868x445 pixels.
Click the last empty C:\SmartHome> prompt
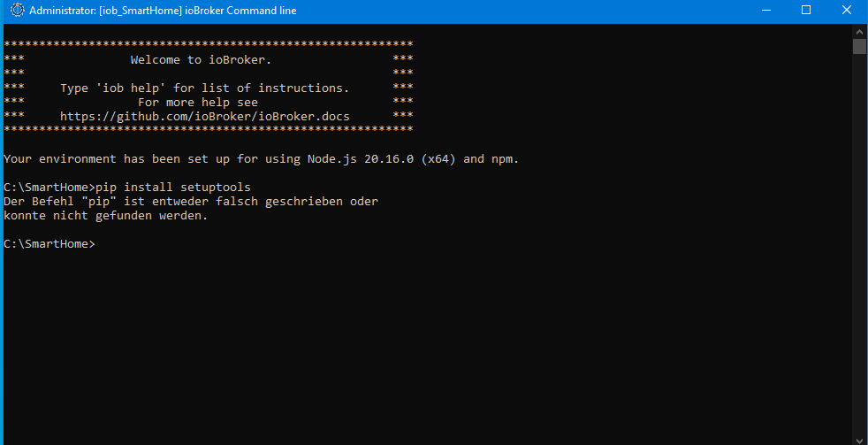pos(49,244)
